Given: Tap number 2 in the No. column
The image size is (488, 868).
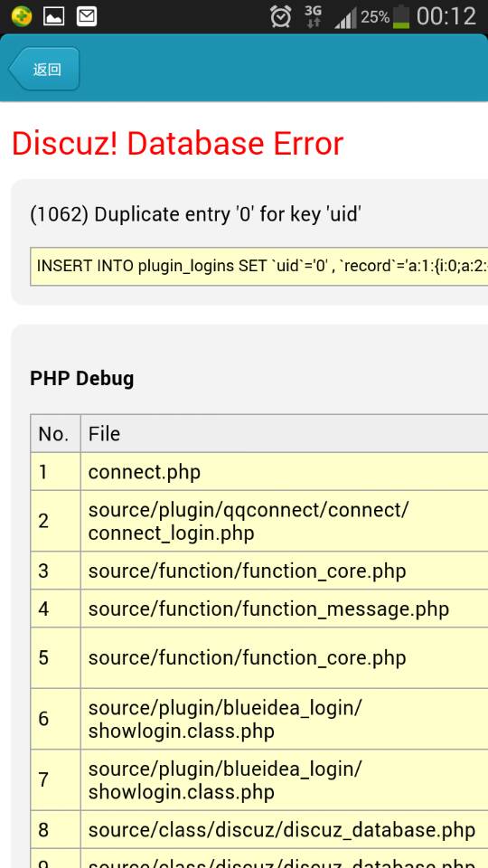Looking at the screenshot, I should (43, 521).
